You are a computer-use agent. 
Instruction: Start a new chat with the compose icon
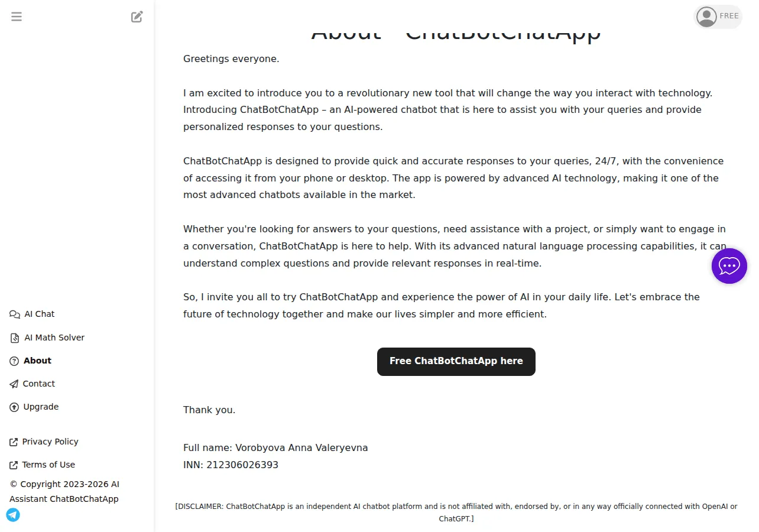point(137,17)
